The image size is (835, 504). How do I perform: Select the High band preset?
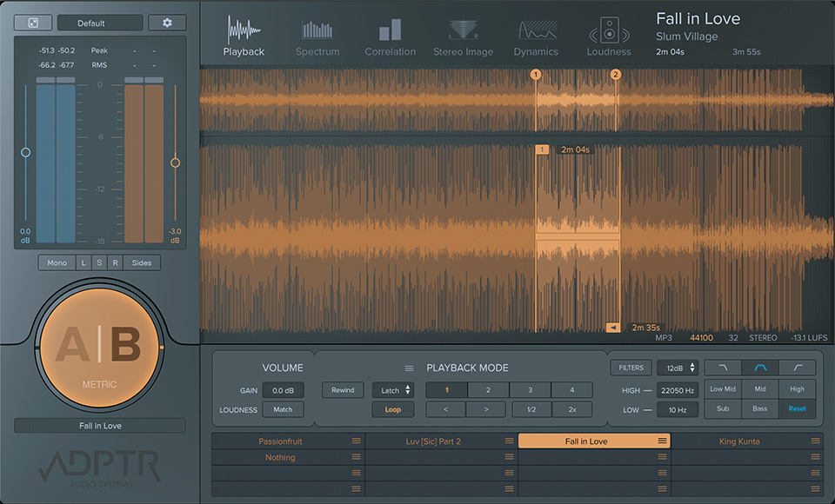tap(798, 389)
